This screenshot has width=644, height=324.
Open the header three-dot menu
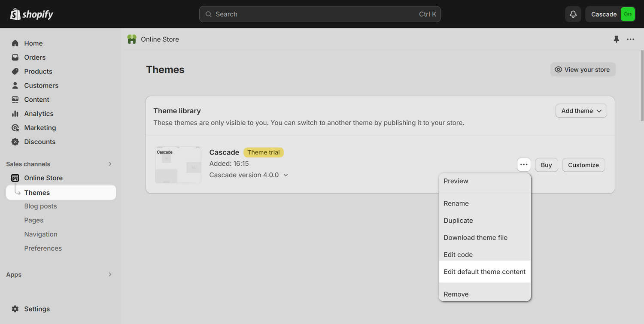pos(630,39)
